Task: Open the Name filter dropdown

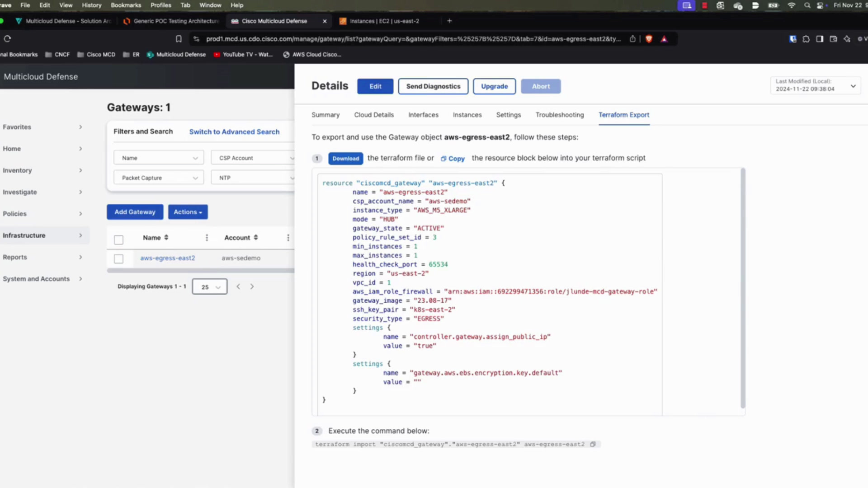Action: (x=159, y=158)
